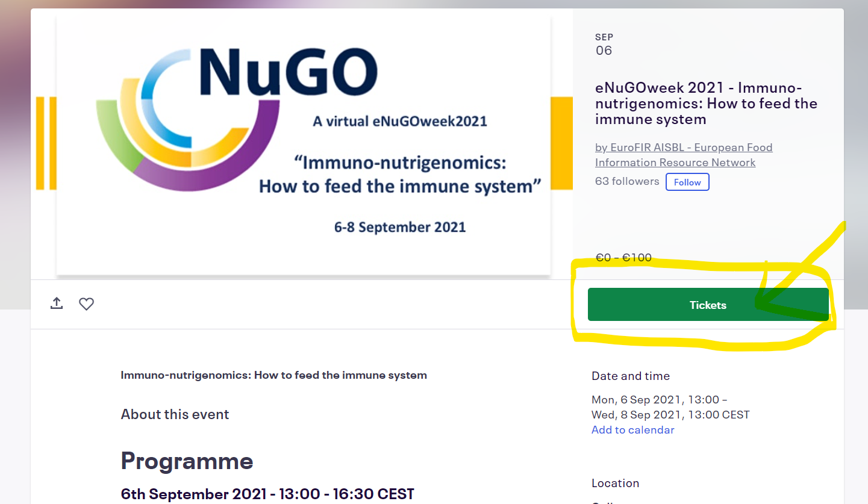Click the SEP 06 date badge
Screen dimensions: 868x504
click(x=604, y=45)
